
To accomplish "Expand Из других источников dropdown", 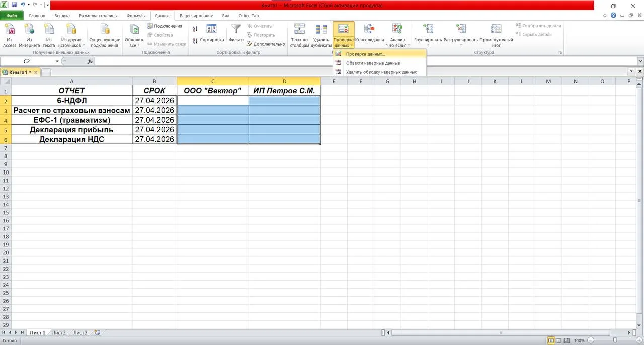I will [x=84, y=45].
